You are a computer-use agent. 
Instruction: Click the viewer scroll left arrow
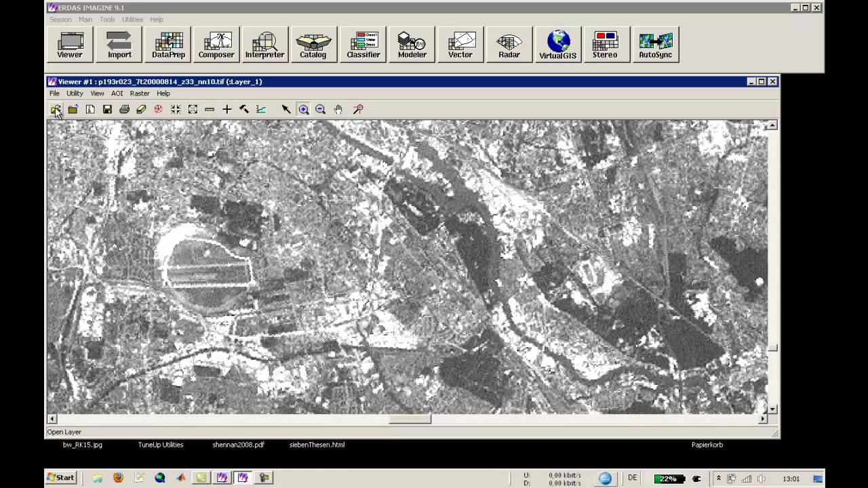point(52,419)
